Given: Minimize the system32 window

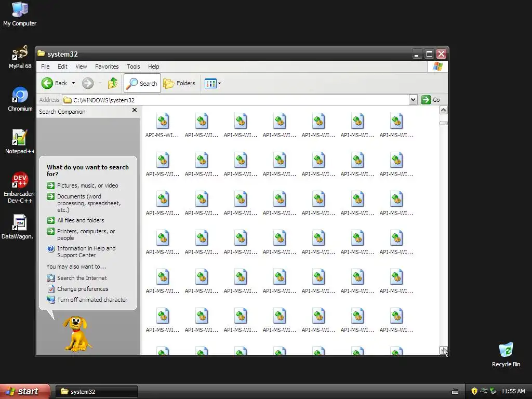Looking at the screenshot, I should 417,54.
